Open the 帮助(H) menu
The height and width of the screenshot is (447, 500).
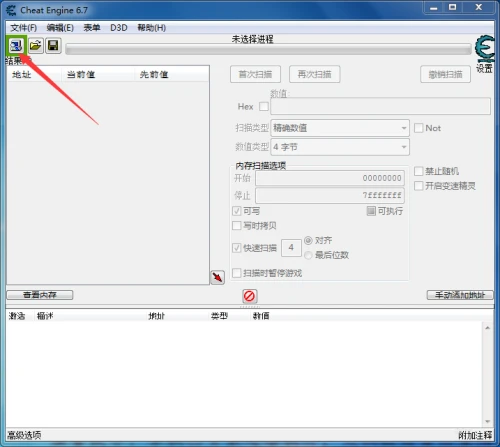point(152,28)
